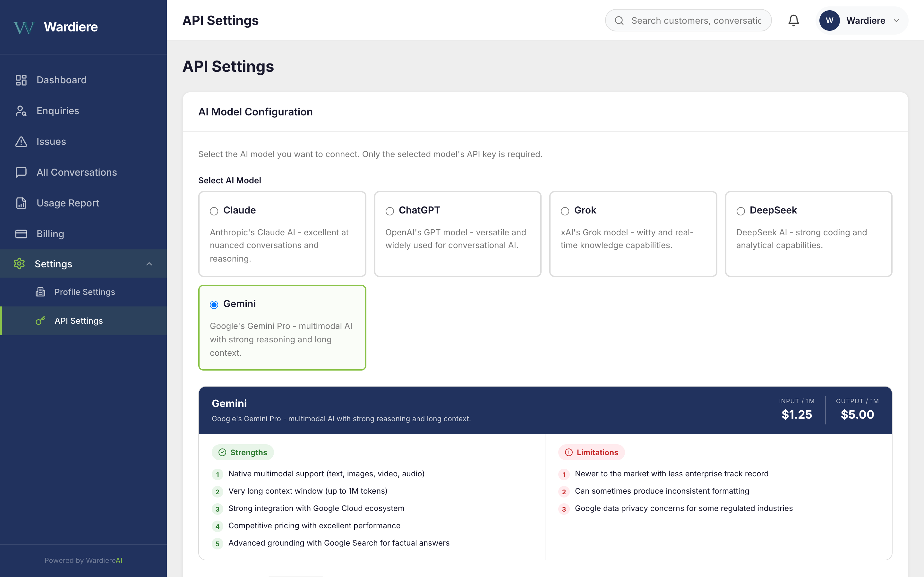
Task: Select the Usage Report document icon
Action: pyautogui.click(x=21, y=203)
